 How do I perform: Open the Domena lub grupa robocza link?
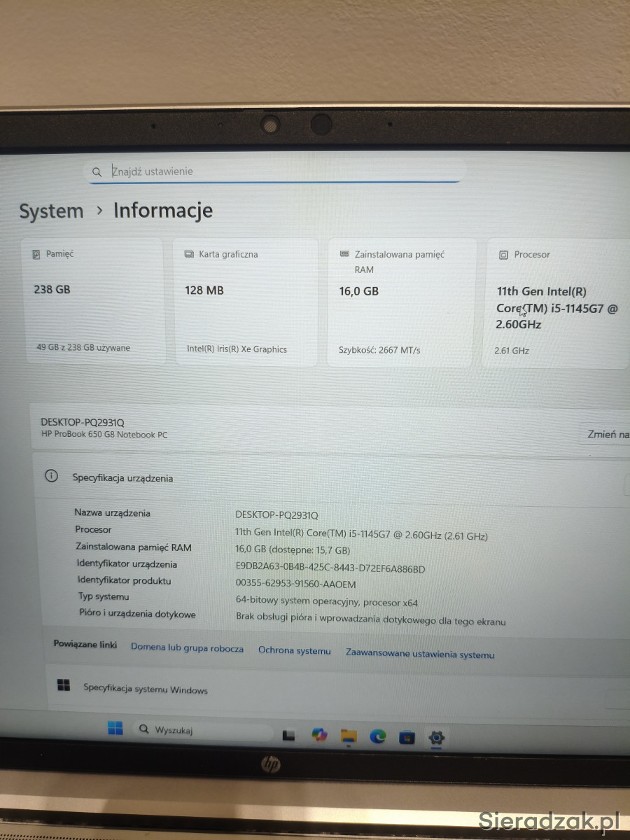[187, 648]
